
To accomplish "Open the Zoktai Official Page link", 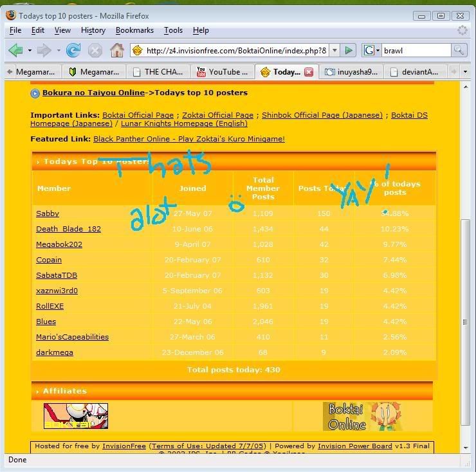I will [217, 115].
